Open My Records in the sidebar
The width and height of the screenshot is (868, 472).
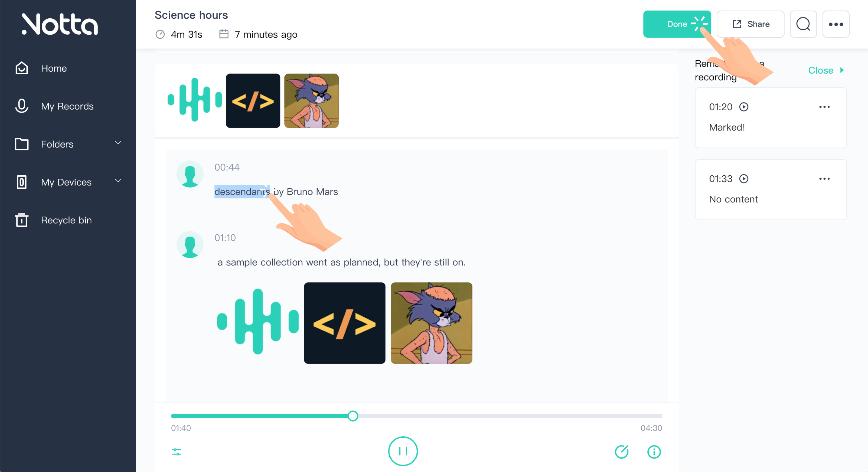click(67, 106)
